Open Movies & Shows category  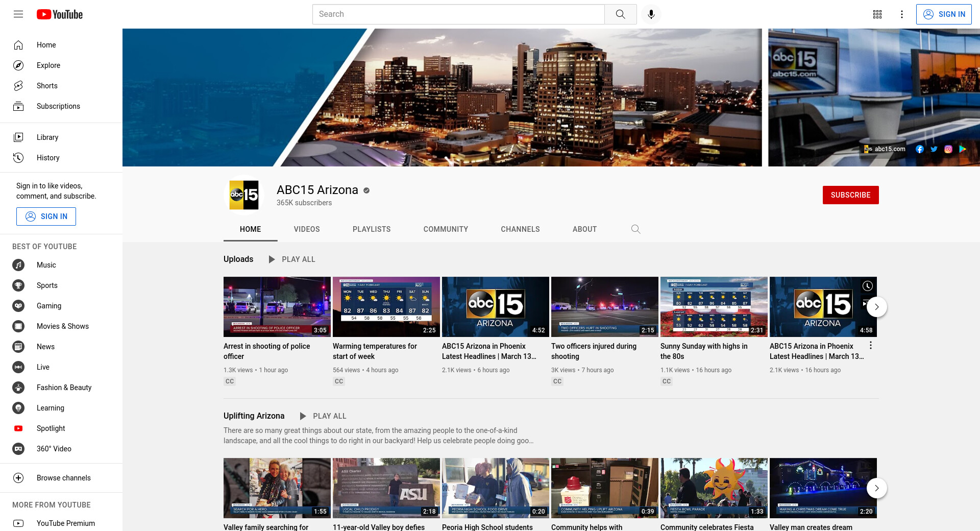pos(61,326)
